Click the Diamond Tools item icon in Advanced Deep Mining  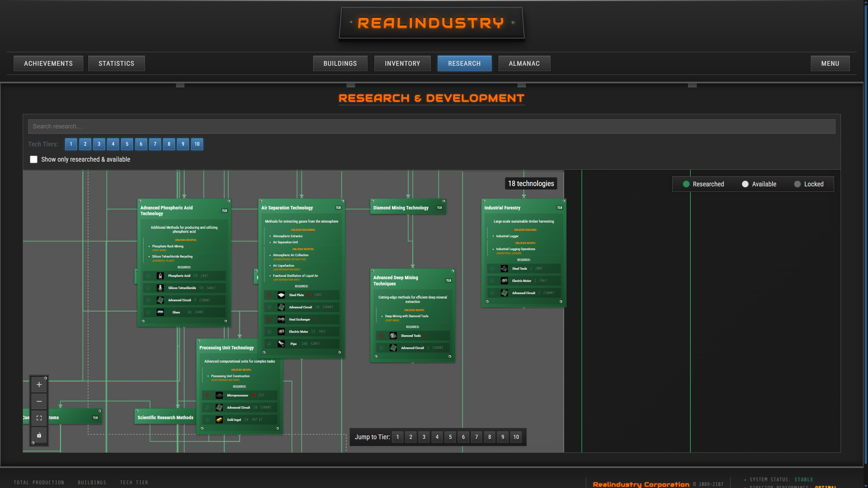click(x=392, y=335)
